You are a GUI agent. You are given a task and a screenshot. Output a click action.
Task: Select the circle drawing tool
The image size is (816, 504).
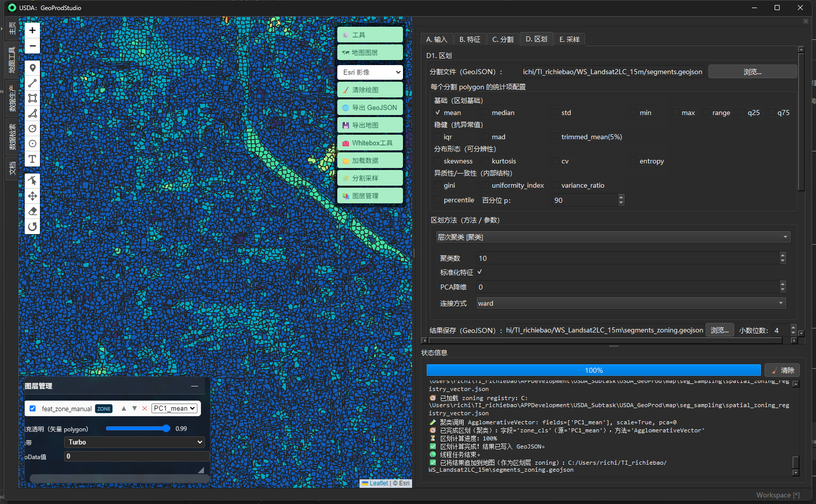point(32,128)
